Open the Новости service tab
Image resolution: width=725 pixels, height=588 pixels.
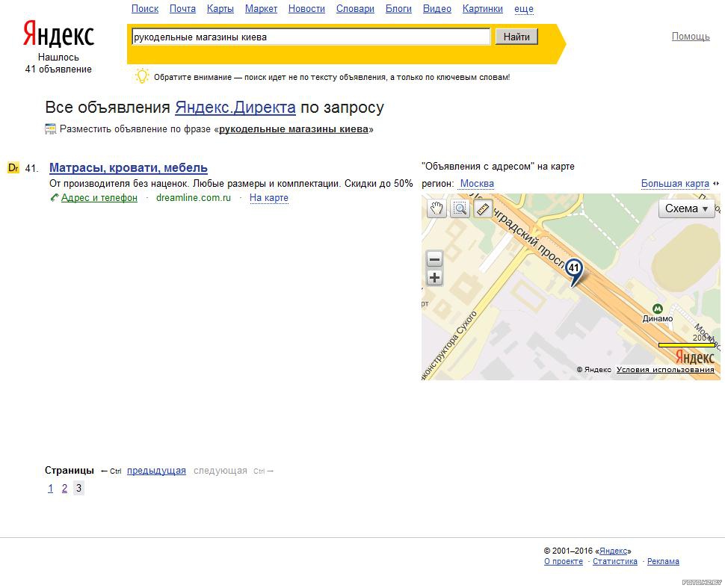[306, 9]
